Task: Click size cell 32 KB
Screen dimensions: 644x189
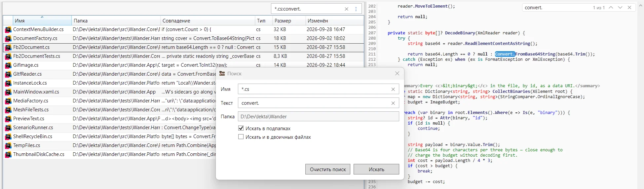Action: click(x=280, y=29)
